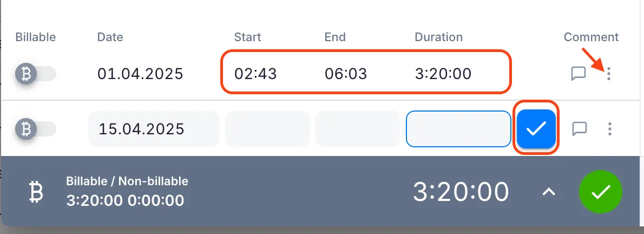Image resolution: width=644 pixels, height=234 pixels.
Task: Click the 3:20:00 duration in first row
Action: tap(443, 74)
